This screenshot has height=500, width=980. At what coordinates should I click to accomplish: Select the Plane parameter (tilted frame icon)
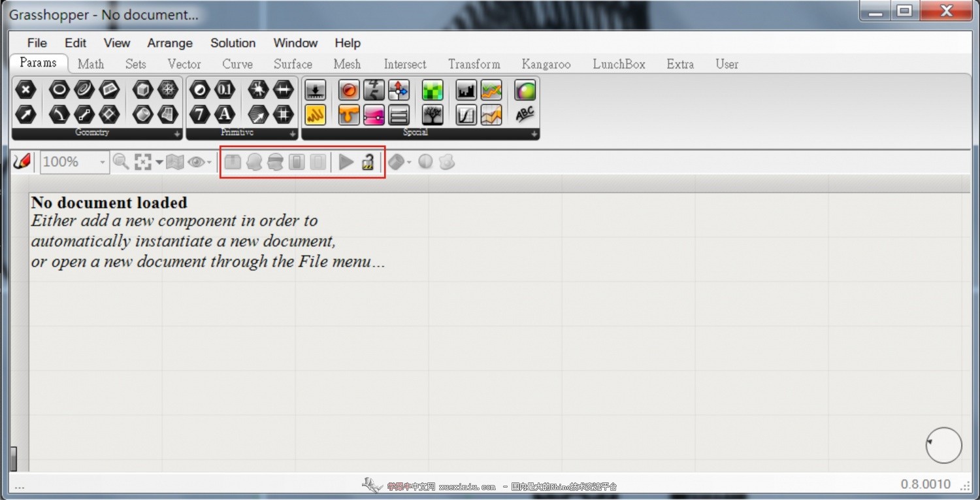[109, 90]
